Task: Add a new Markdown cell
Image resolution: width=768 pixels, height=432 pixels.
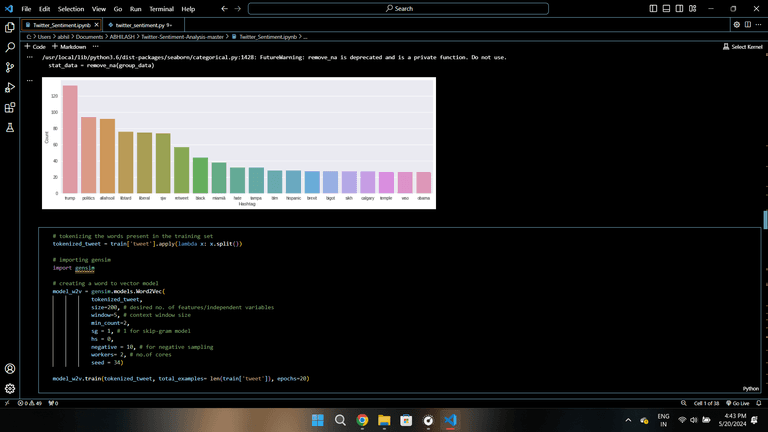Action: 69,47
